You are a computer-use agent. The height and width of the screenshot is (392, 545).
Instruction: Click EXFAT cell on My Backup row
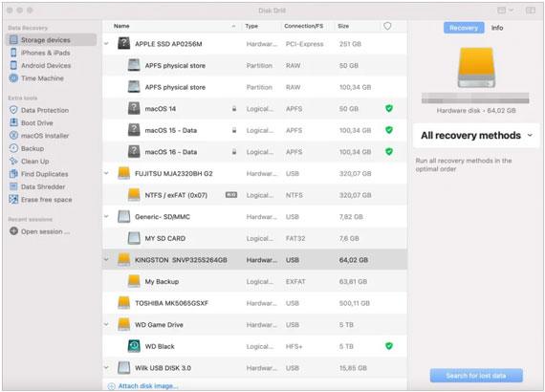click(x=295, y=281)
